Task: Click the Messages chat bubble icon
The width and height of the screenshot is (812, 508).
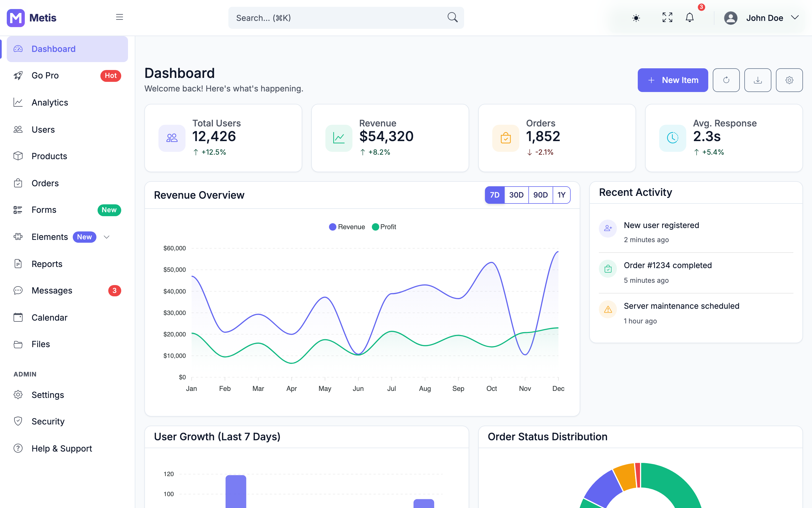Action: pyautogui.click(x=18, y=291)
